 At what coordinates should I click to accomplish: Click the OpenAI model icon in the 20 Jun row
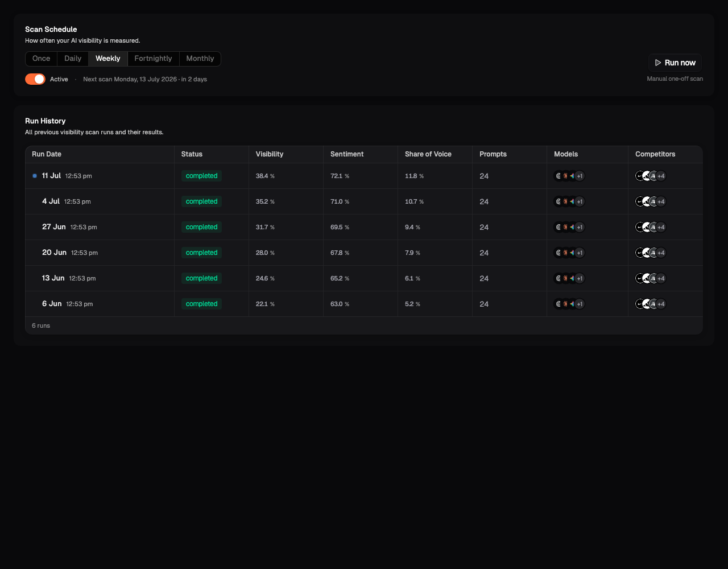559,253
